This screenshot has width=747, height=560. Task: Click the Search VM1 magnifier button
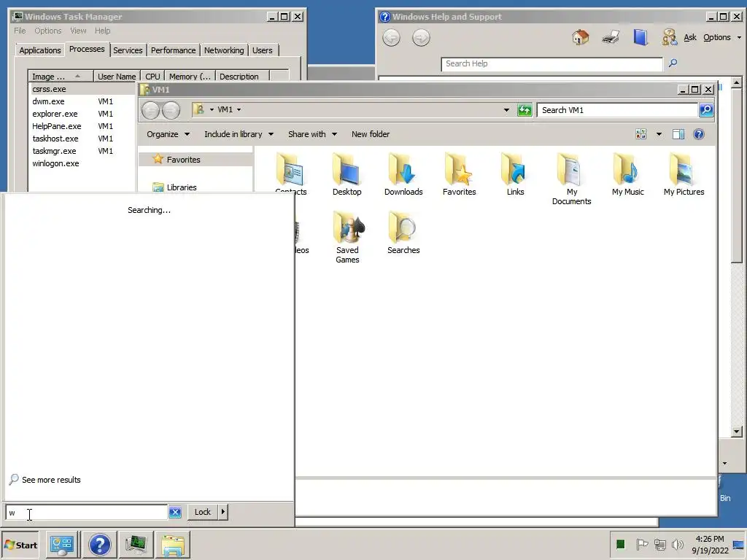point(706,110)
